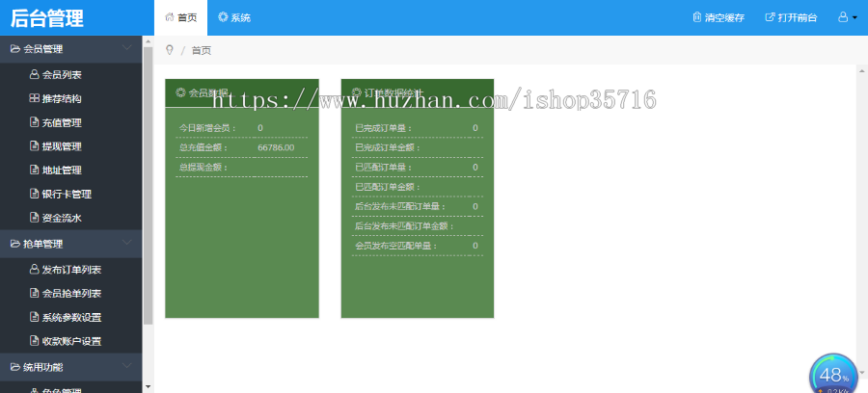Screen dimensions: 868x393
Task: Click the document icon beside 银行卡管理
Action: point(35,194)
